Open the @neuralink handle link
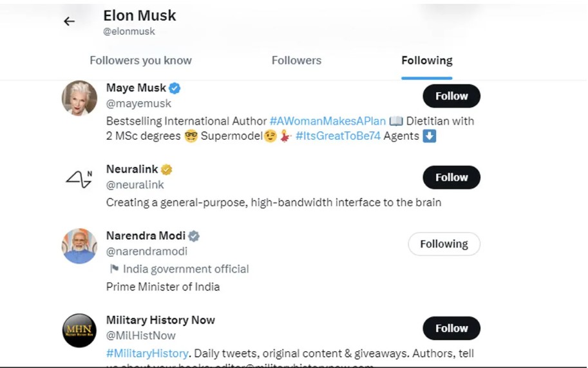 click(135, 185)
